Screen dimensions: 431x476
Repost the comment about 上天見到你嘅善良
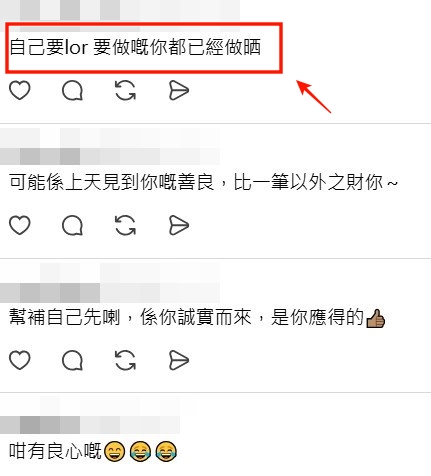click(125, 225)
